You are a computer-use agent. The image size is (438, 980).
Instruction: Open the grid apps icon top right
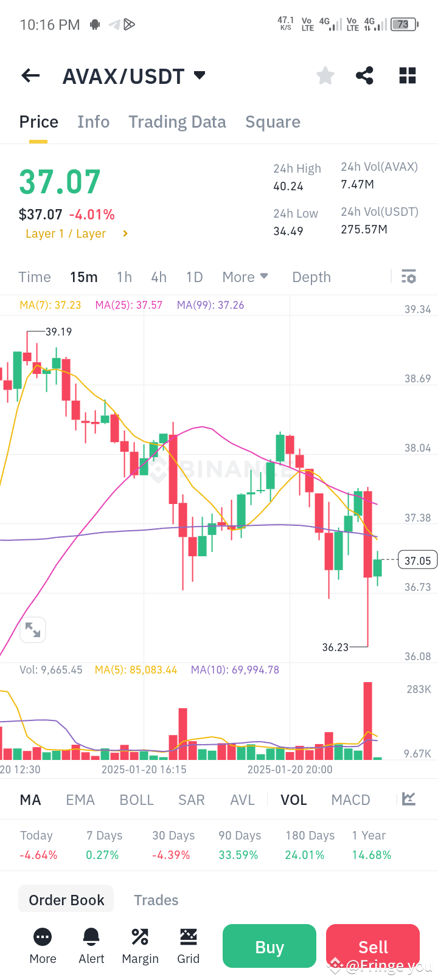406,75
